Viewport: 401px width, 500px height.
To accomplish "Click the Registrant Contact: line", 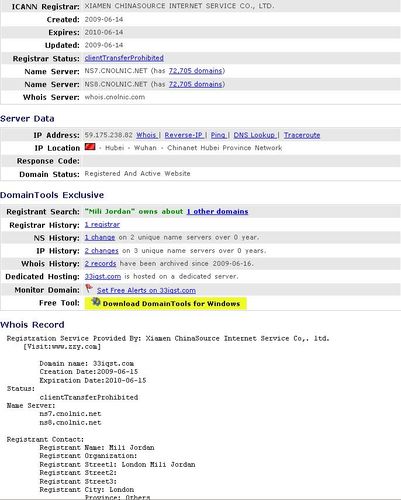I will point(45,439).
